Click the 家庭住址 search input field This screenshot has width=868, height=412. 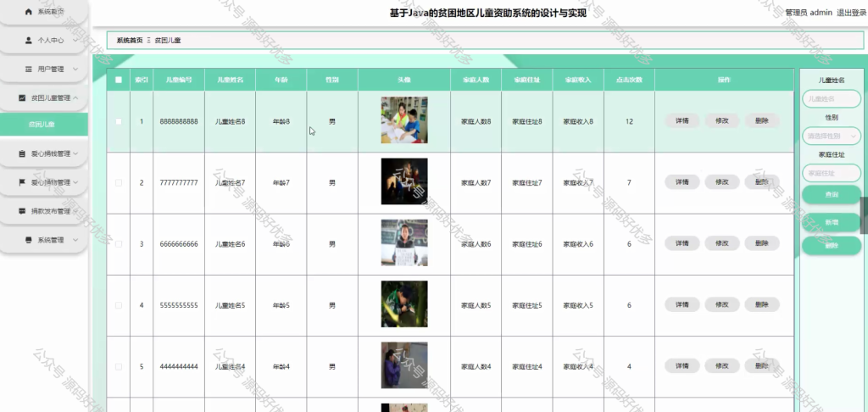(x=832, y=173)
